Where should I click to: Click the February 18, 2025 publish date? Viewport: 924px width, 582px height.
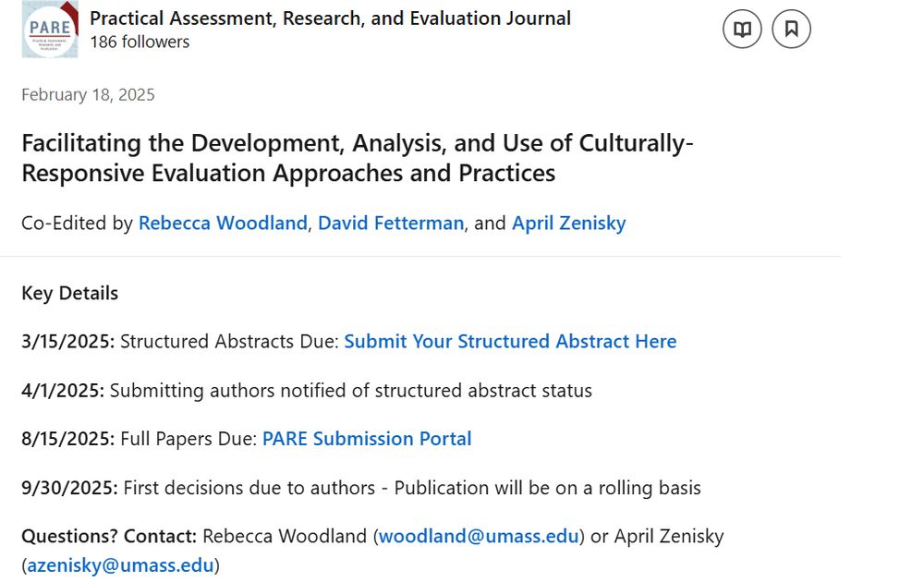pos(88,94)
